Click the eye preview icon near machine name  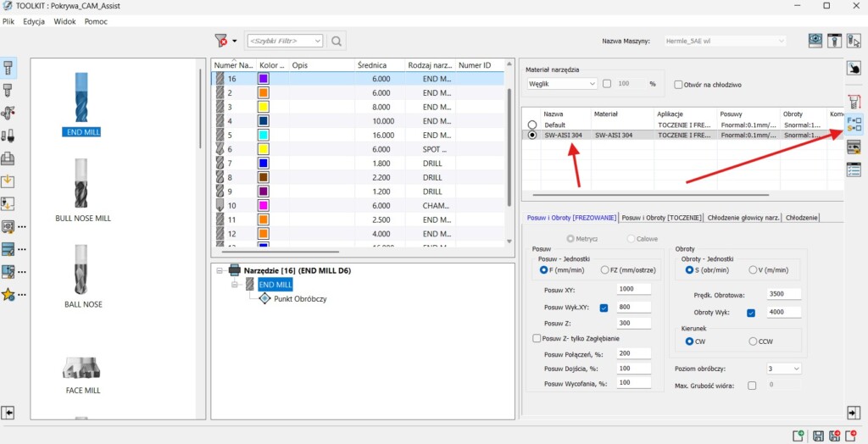pos(815,40)
